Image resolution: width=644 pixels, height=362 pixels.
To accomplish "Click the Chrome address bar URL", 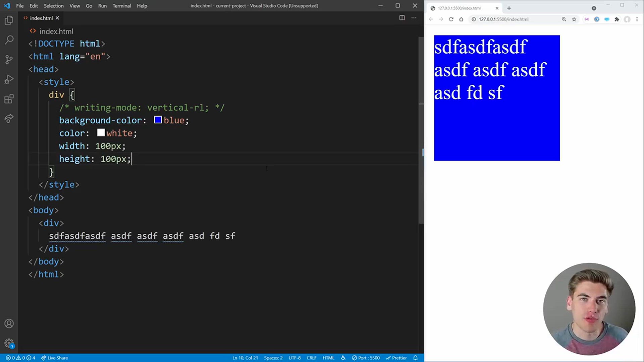I will coord(503,19).
